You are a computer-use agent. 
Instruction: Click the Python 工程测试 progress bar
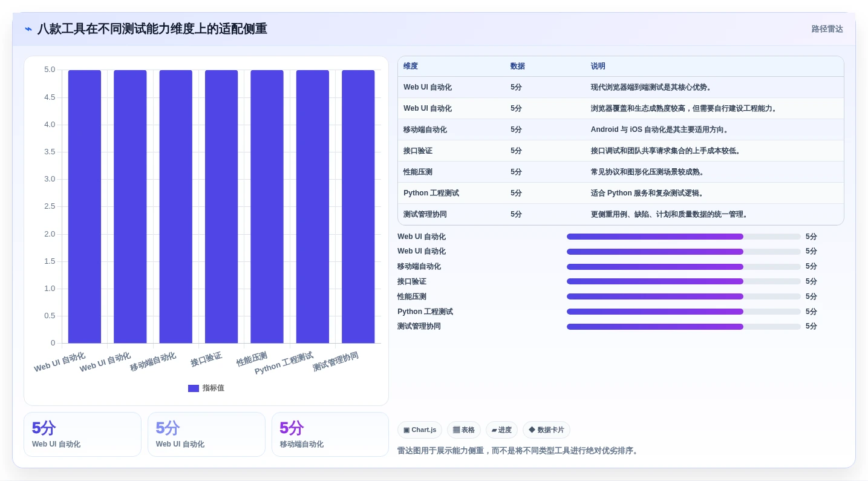coord(684,312)
